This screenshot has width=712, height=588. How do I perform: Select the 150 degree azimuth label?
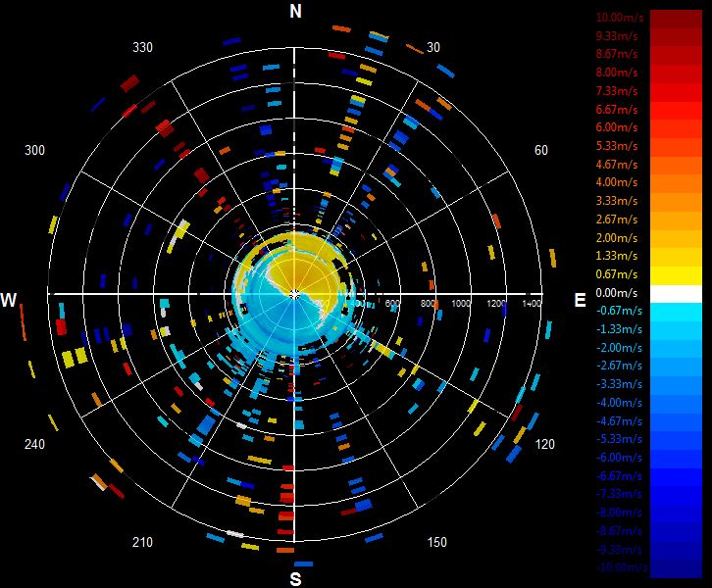[x=436, y=542]
